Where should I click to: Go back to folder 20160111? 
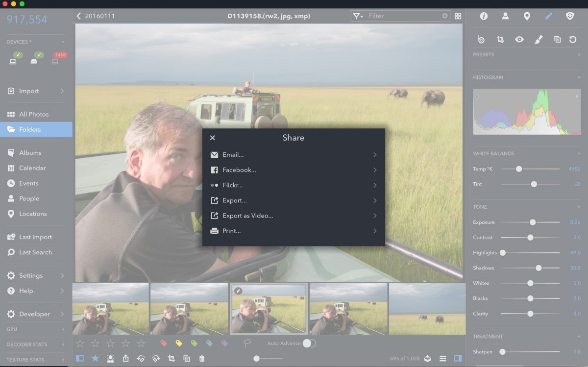click(x=96, y=16)
